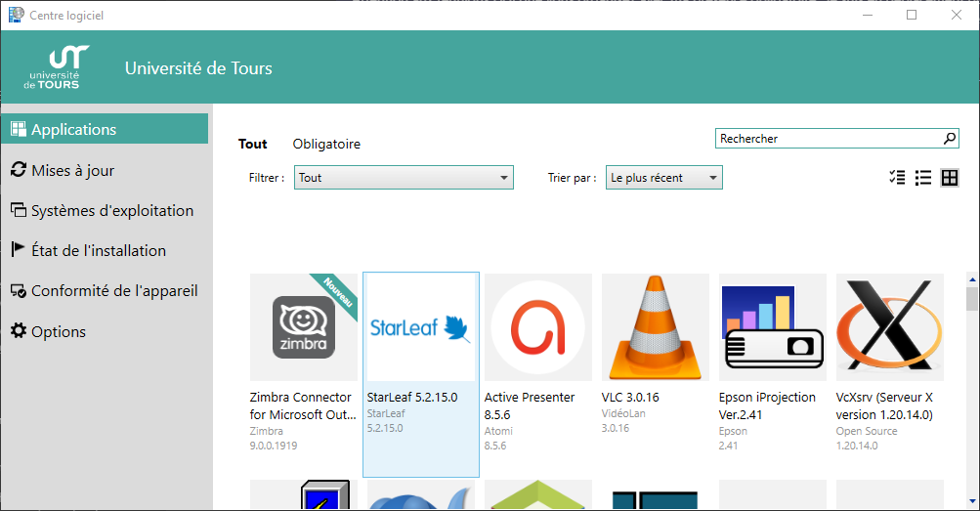Open the Zimbra Connector app tile
Image resolution: width=980 pixels, height=511 pixels.
pyautogui.click(x=304, y=327)
